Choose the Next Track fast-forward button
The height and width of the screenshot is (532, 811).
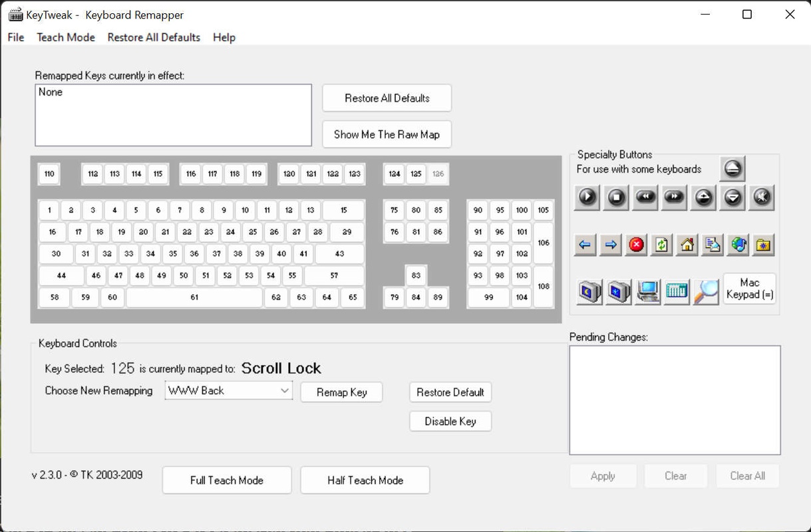pos(675,198)
